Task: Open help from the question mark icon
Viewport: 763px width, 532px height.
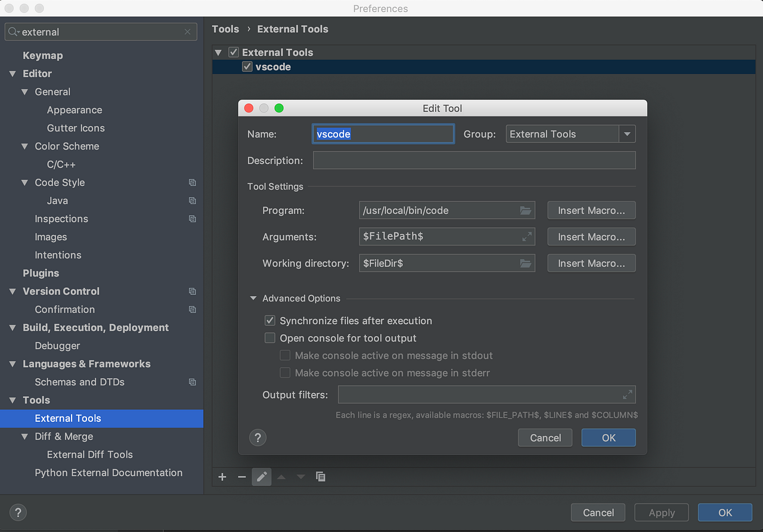Action: coord(258,437)
